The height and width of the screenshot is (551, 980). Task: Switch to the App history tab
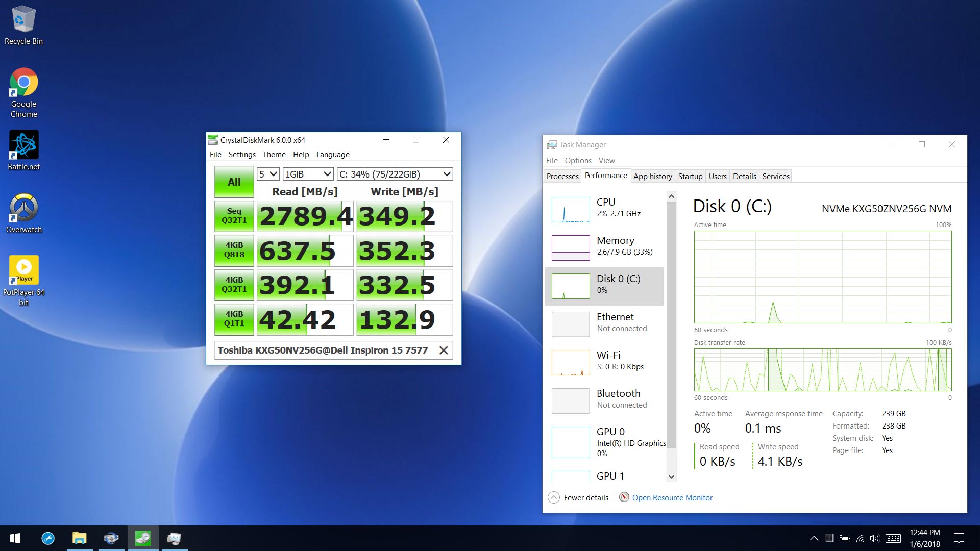pyautogui.click(x=653, y=177)
